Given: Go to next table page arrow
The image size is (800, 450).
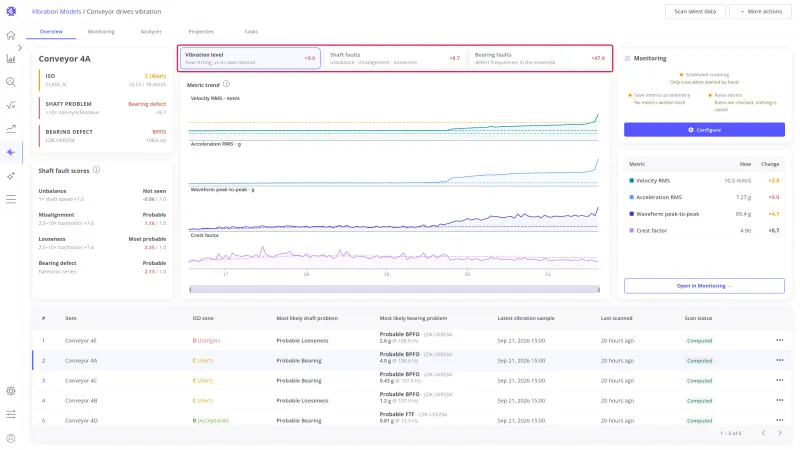Looking at the screenshot, I should pyautogui.click(x=780, y=433).
